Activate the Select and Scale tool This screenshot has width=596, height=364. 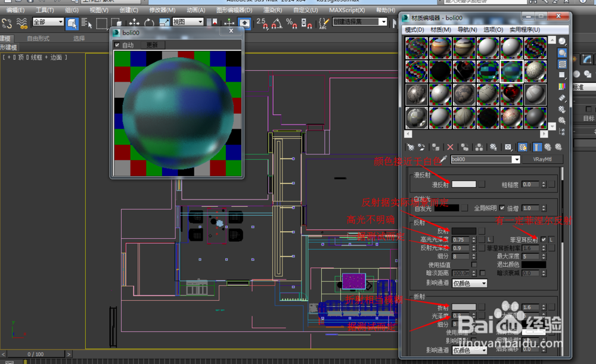tap(164, 23)
